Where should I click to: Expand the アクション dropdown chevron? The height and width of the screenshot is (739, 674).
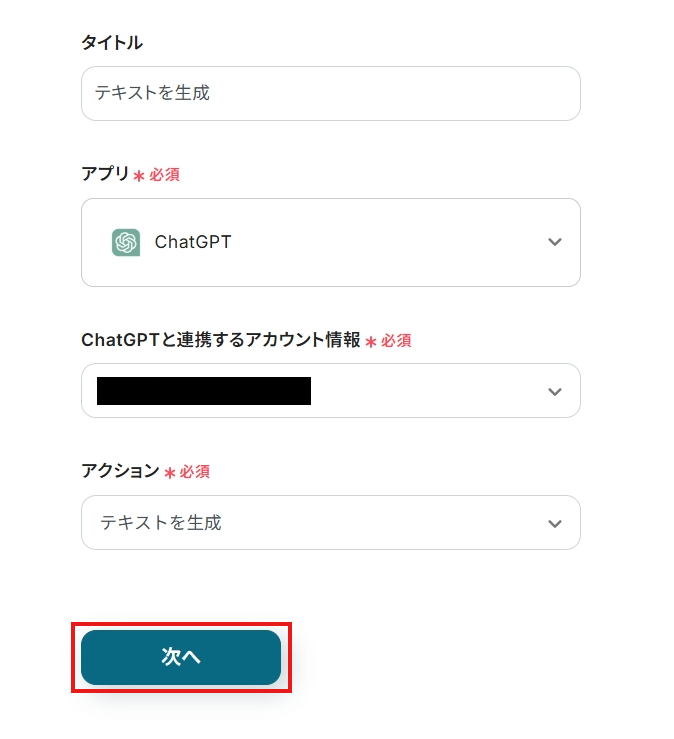coord(555,523)
